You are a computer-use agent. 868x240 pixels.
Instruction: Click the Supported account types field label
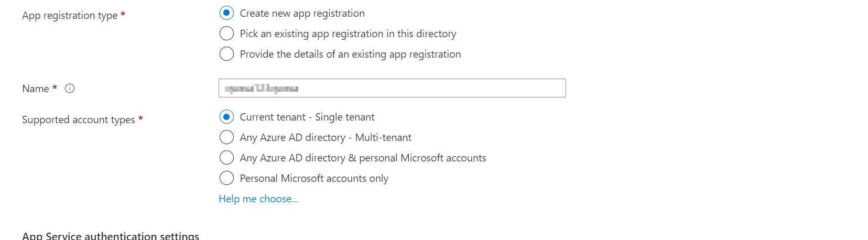point(79,119)
